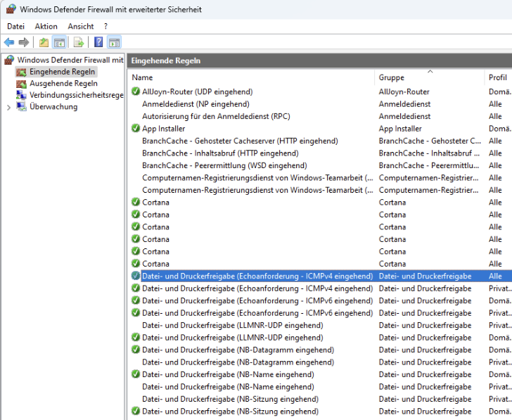
Task: Click check icon of NB-Datagramm rule with Domä. profile
Action: click(136, 350)
